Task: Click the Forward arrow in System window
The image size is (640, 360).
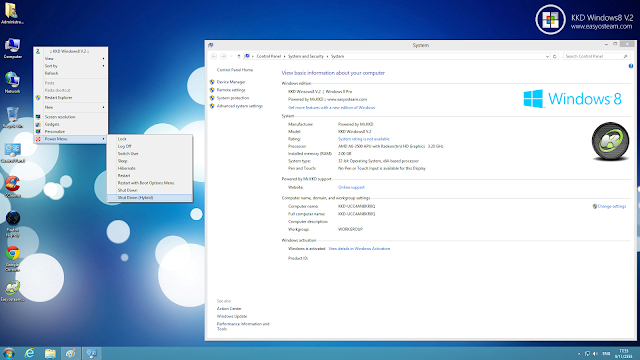Action: pos(223,56)
